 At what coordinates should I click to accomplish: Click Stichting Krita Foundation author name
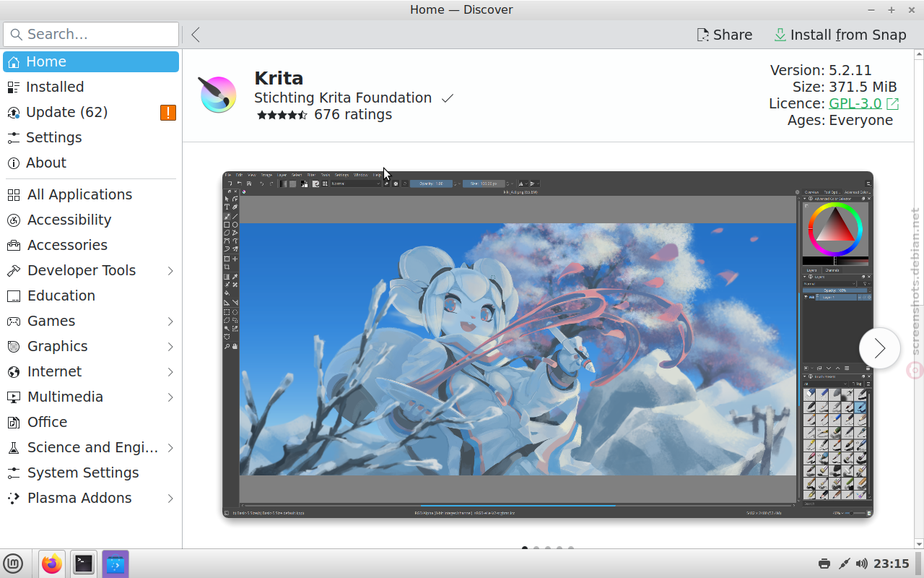[x=343, y=98]
